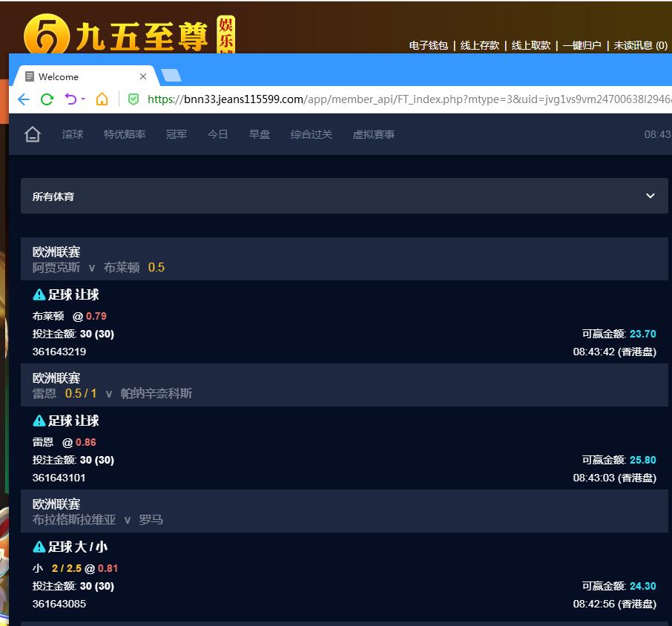The height and width of the screenshot is (626, 672).
Task: Click the odds value 0.81
Action: click(108, 568)
